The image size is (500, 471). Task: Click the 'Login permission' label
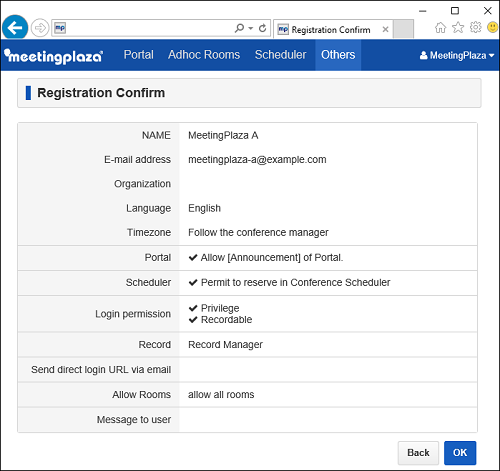[133, 314]
